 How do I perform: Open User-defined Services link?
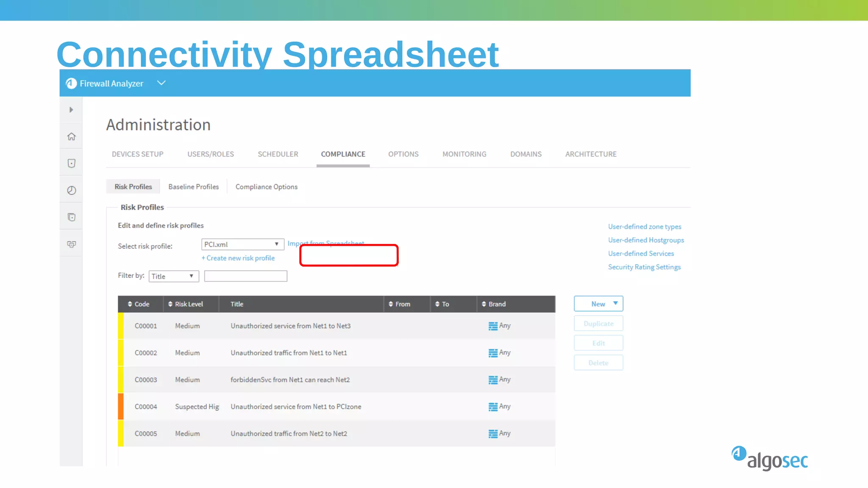(x=641, y=254)
